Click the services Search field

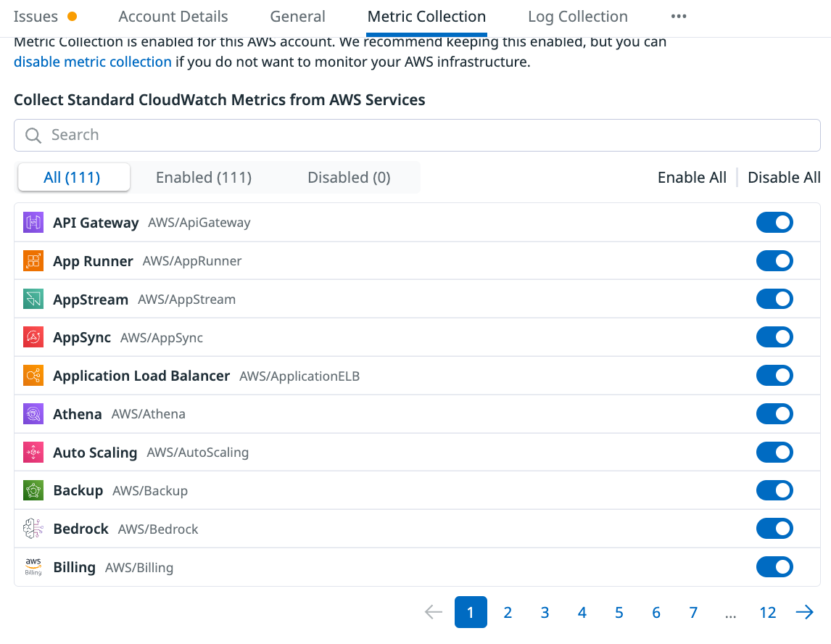pos(417,135)
